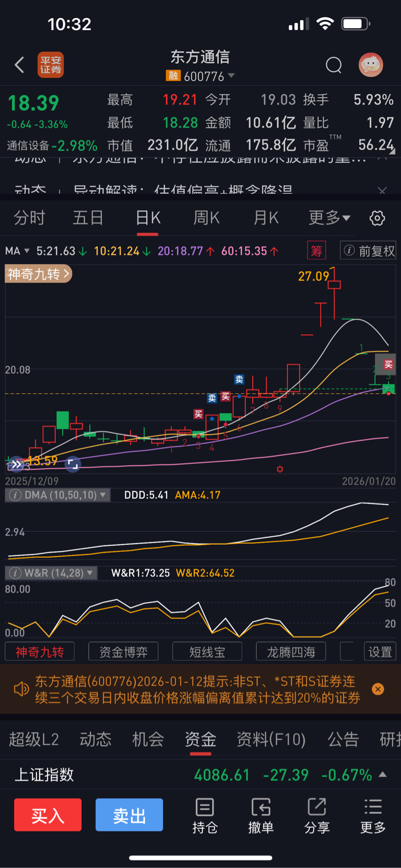Screen dimensions: 401x868
Task: Tap the blue 卖 marker atop chart
Action: point(239,380)
